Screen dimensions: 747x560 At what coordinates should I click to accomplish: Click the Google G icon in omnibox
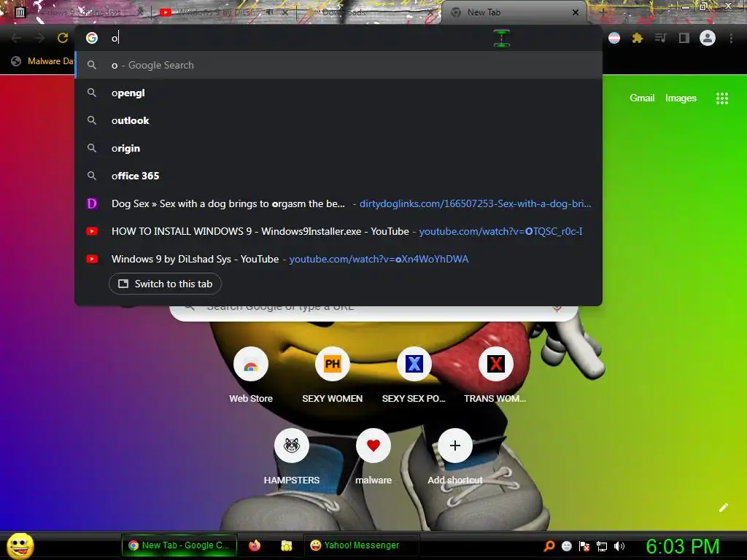[x=92, y=38]
